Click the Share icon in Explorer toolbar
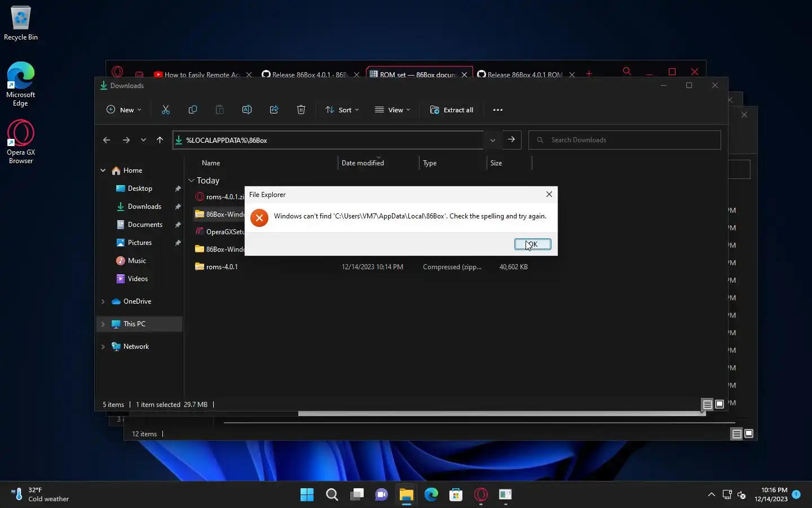Image resolution: width=812 pixels, height=508 pixels. [x=274, y=110]
